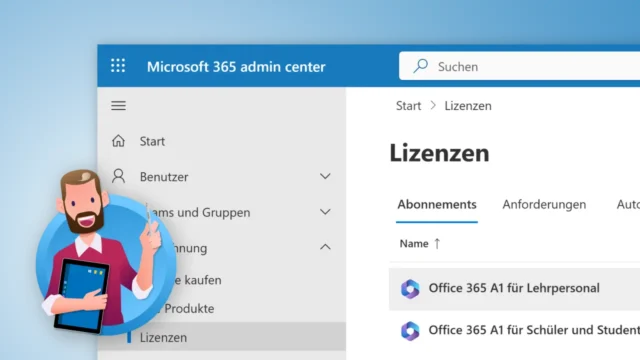
Task: Toggle sort arrow next to Name
Action: point(437,243)
